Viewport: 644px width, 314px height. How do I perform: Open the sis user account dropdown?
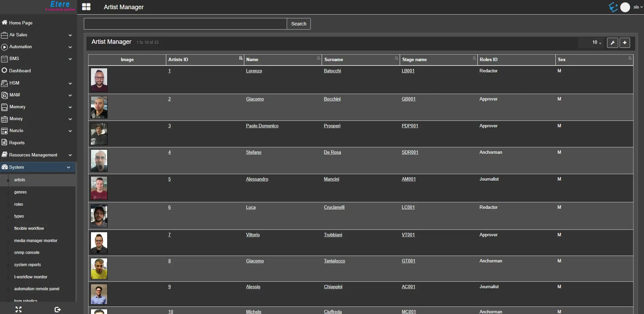coord(638,7)
